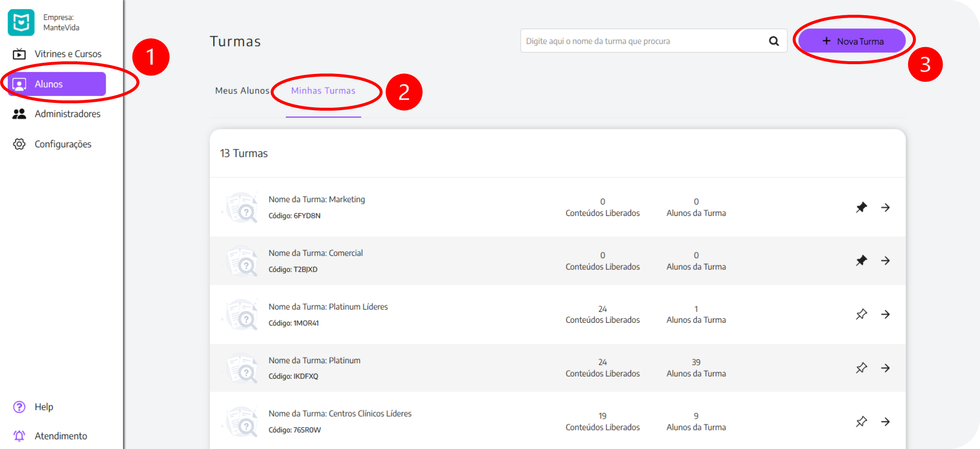Pin the Centros Clínicos Líderes turma
The width and height of the screenshot is (980, 449).
tap(861, 422)
